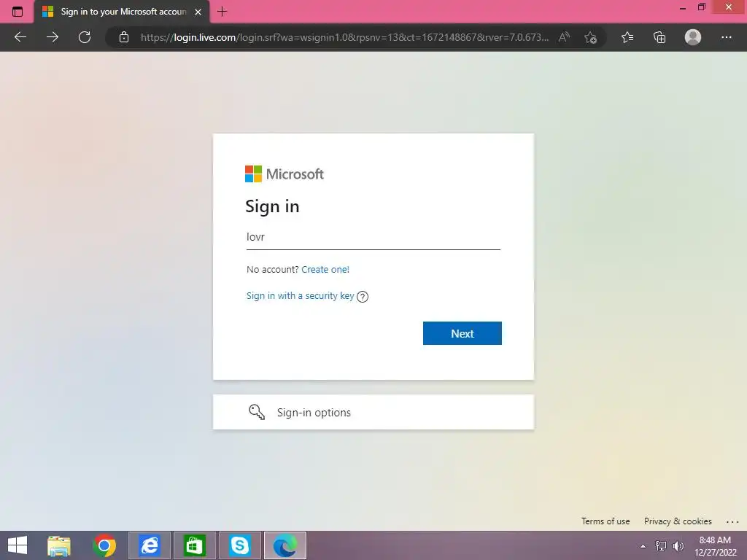The height and width of the screenshot is (560, 747).
Task: View site information via the lock icon
Action: 124,37
